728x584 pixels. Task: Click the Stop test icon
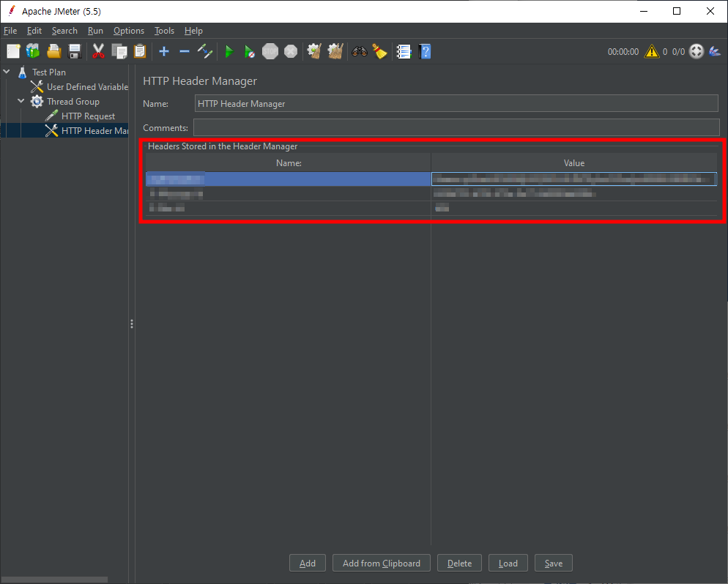point(270,51)
